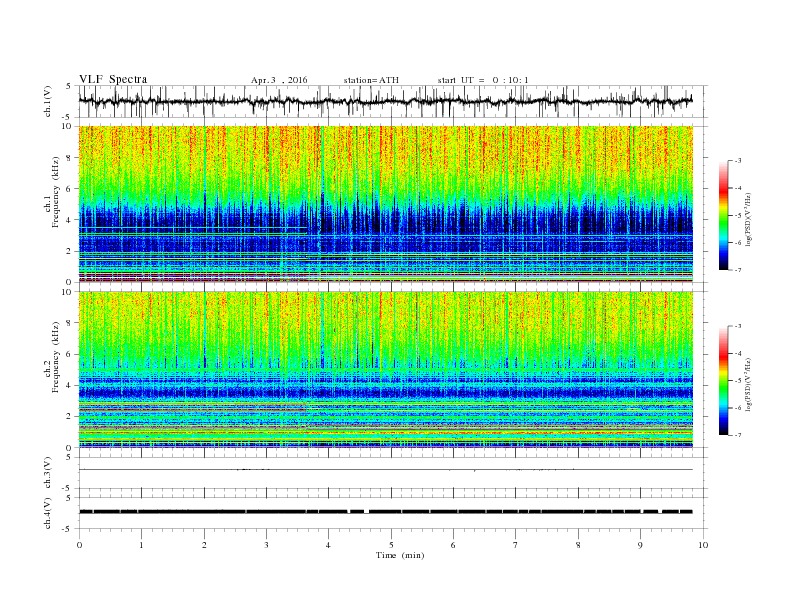Select the "start UT = 0 :10: 1" text
The image size is (792, 612).
483,80
